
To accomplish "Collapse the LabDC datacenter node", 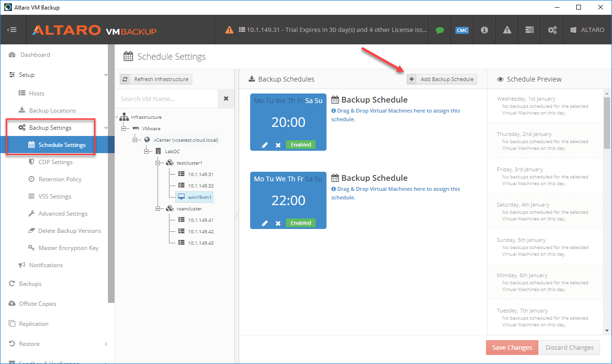I will (147, 151).
